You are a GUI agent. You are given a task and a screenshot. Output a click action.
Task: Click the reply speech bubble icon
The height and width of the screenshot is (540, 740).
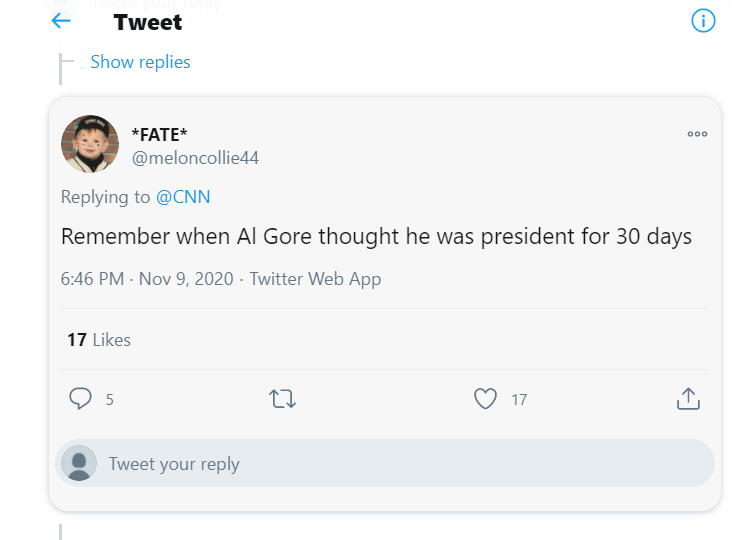[81, 399]
